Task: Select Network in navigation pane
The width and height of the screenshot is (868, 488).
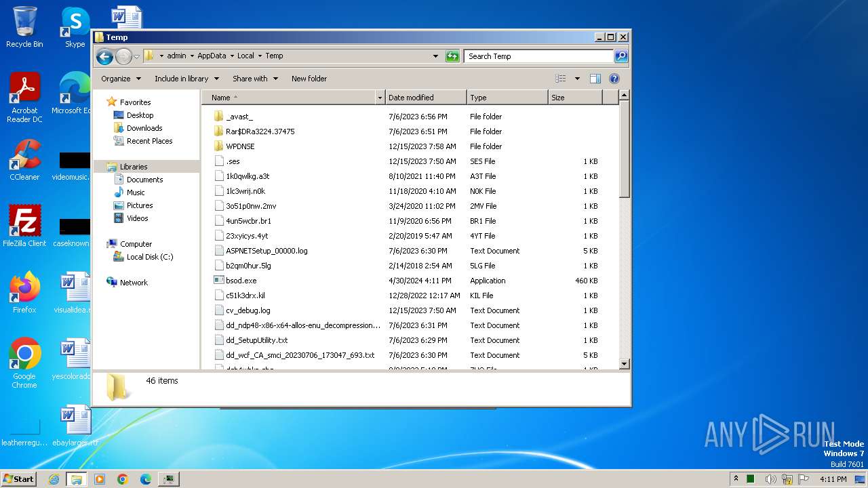Action: [134, 283]
